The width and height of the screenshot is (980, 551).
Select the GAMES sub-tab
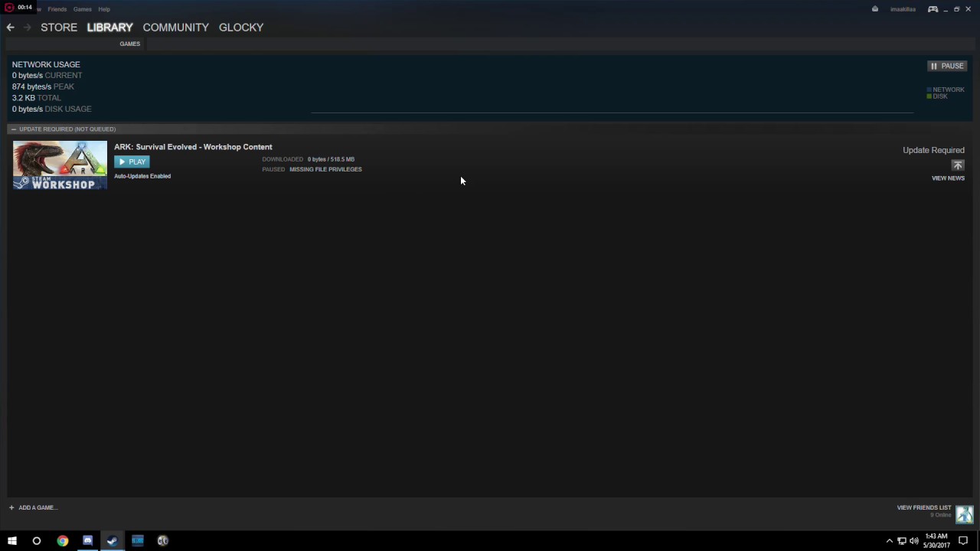[x=129, y=44]
